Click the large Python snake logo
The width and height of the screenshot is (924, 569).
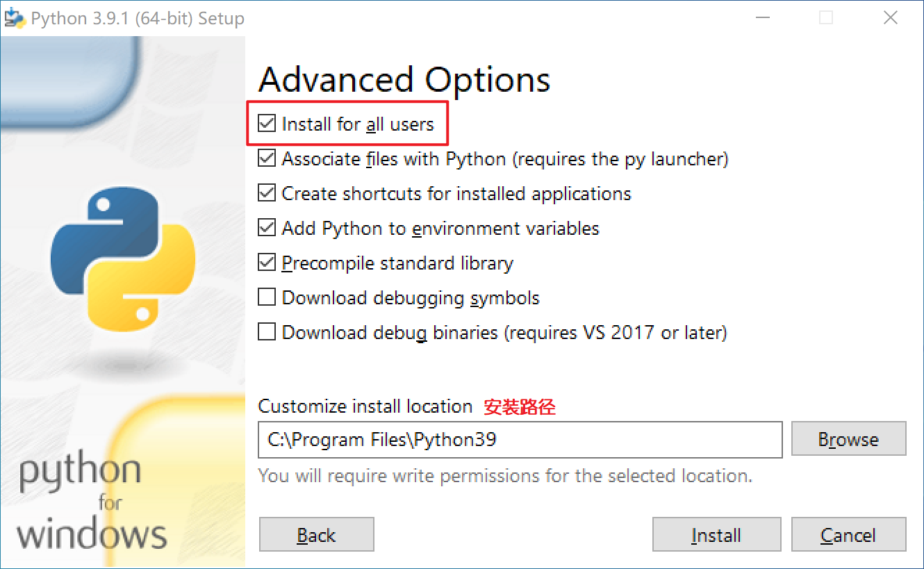tap(123, 258)
